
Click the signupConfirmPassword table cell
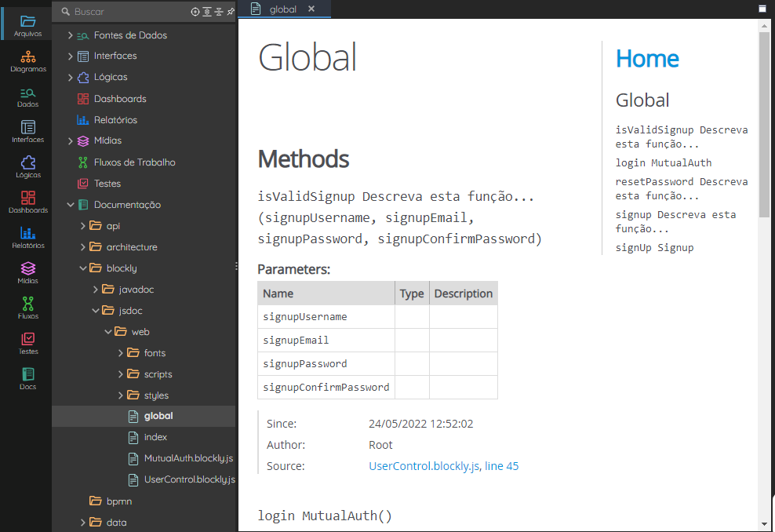[x=326, y=387]
